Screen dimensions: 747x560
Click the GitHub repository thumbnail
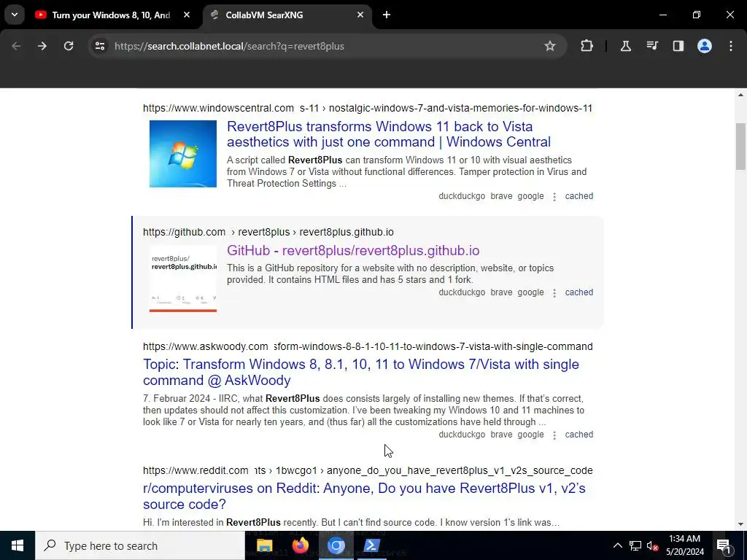pyautogui.click(x=183, y=279)
